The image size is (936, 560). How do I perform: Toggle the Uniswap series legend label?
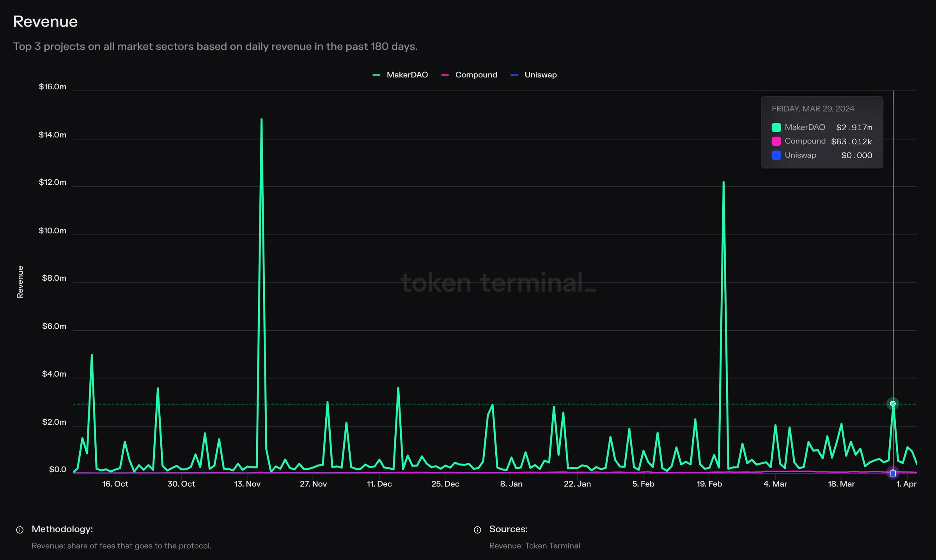click(x=541, y=75)
